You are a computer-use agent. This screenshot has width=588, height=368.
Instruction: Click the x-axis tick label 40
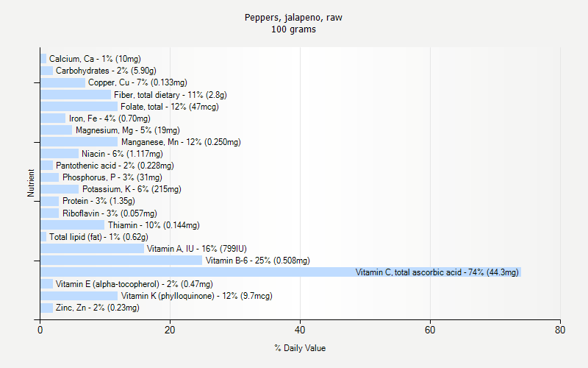(300, 330)
